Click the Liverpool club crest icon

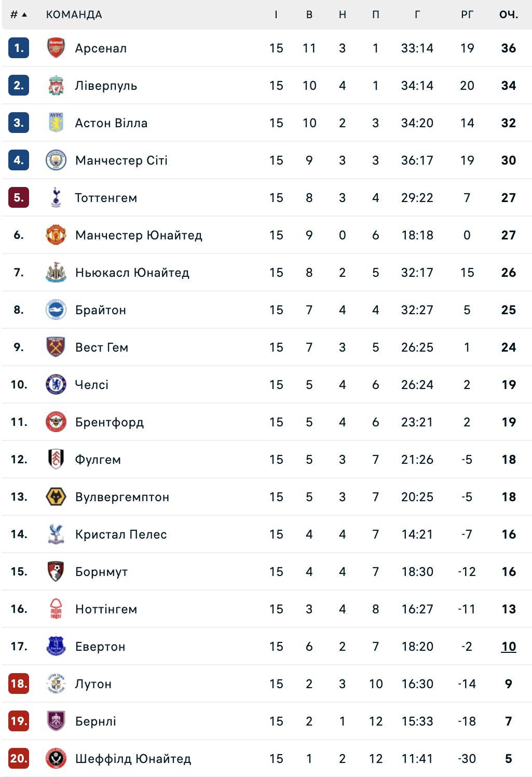coord(56,85)
